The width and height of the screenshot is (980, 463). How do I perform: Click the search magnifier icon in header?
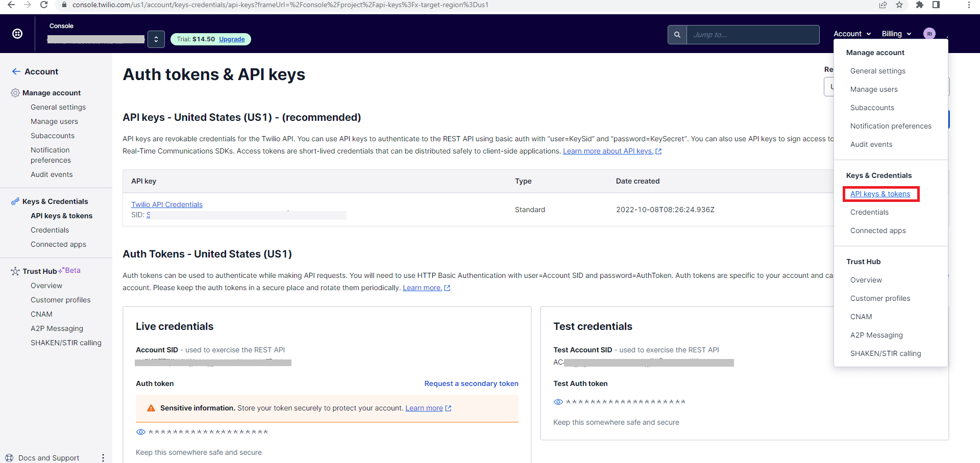[677, 35]
